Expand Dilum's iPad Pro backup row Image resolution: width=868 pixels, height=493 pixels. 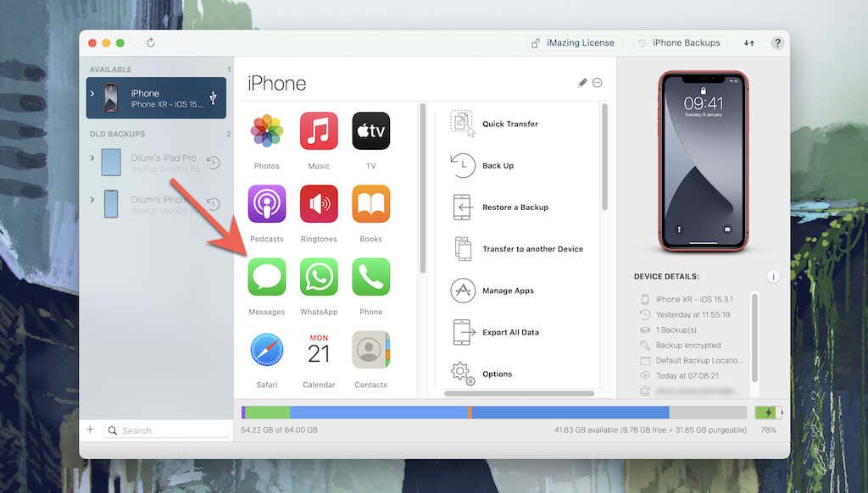pyautogui.click(x=92, y=158)
